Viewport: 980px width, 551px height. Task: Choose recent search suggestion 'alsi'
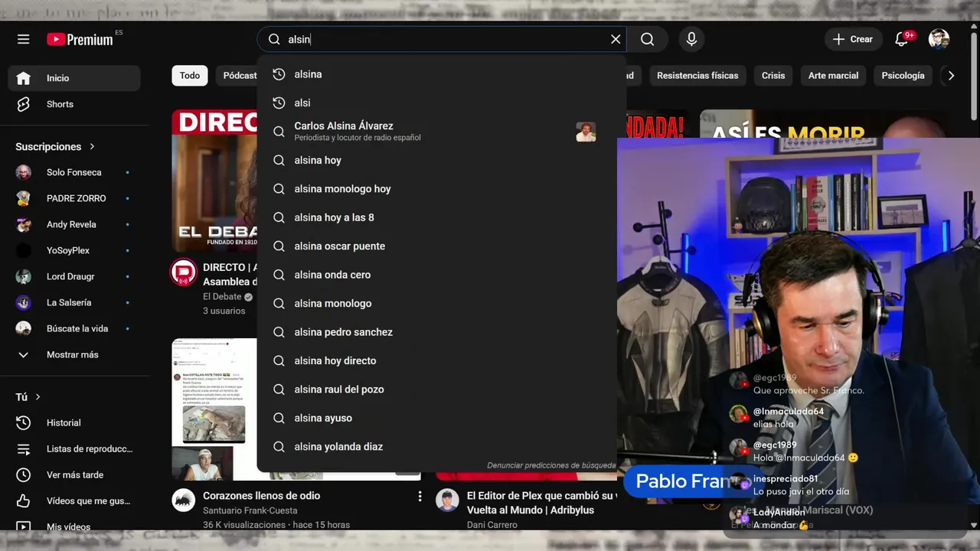(x=442, y=103)
